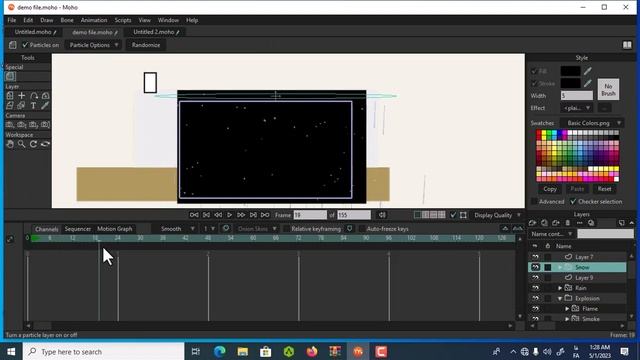Click the Randomize button
Viewport: 640px width, 360px height.
(x=146, y=45)
